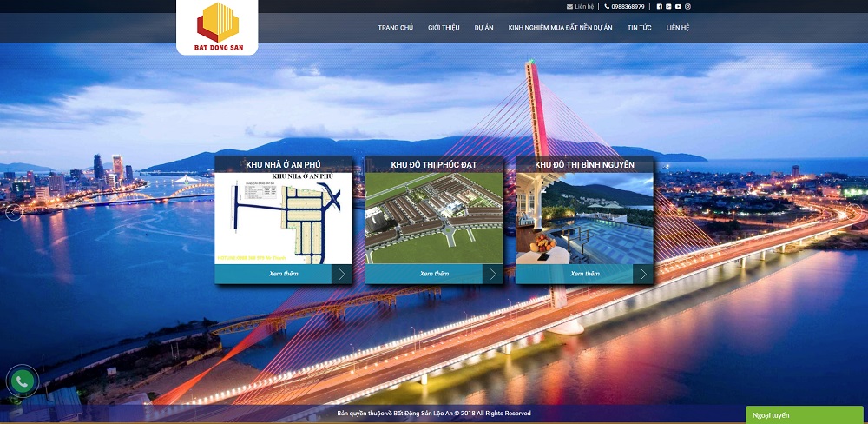Click Xem thêm under Khu Nhà Ở An Phú
The height and width of the screenshot is (424, 868).
point(284,274)
